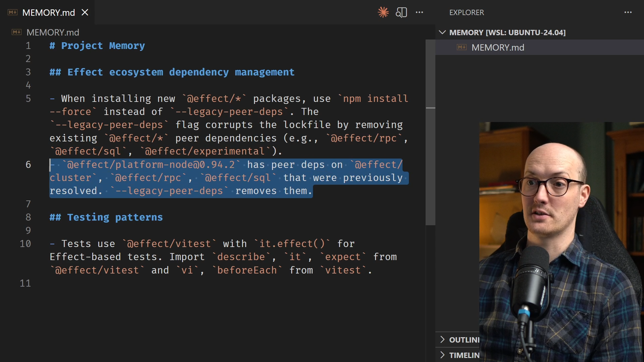The image size is (644, 362).
Task: Click the Claude starburst icon in editor toolbar
Action: (x=383, y=12)
